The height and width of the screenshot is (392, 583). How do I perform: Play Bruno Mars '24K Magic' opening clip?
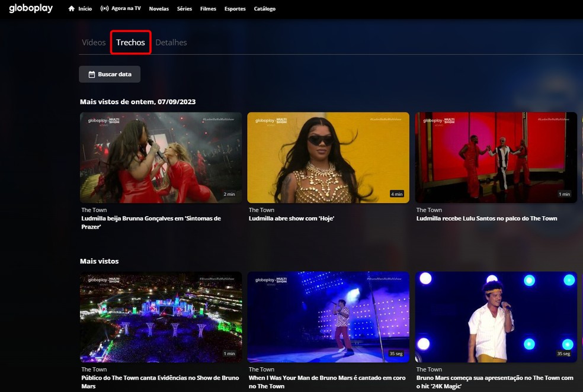496,317
